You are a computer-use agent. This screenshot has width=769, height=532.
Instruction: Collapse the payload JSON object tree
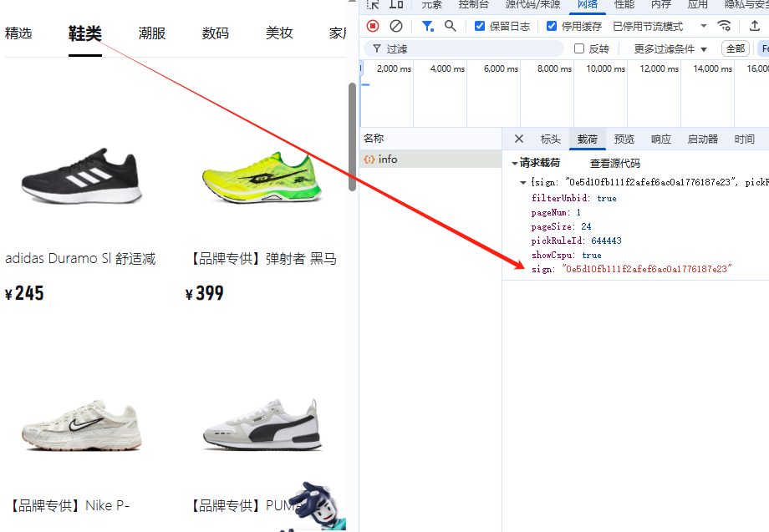[x=523, y=182]
